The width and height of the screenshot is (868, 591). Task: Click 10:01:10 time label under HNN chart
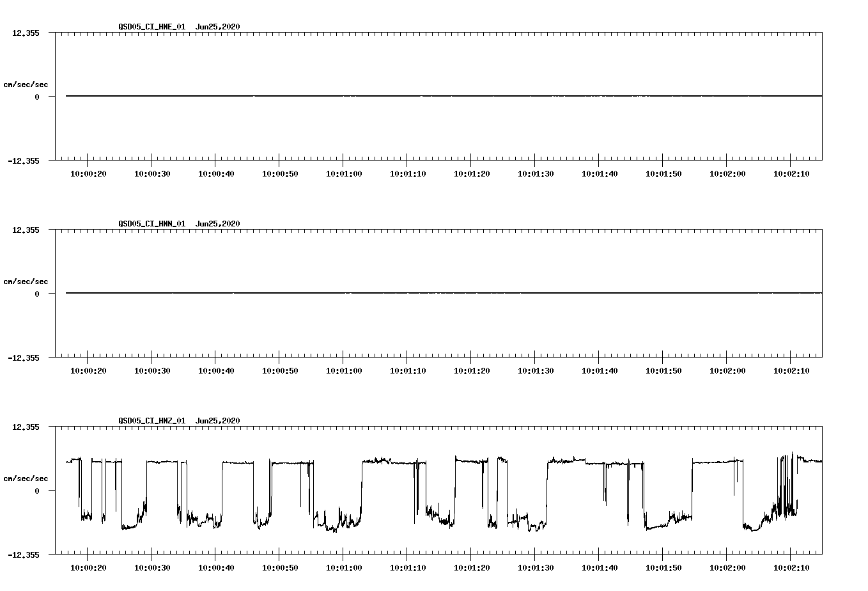click(x=408, y=370)
